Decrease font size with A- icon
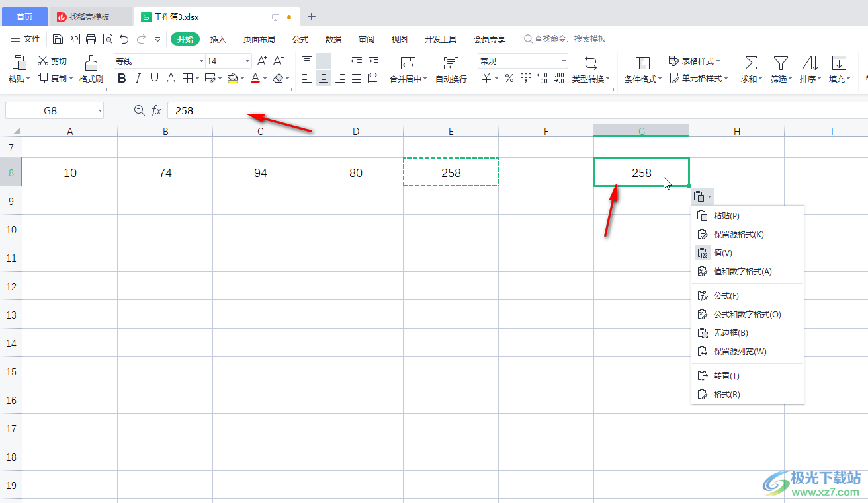Image resolution: width=868 pixels, height=503 pixels. tap(279, 61)
